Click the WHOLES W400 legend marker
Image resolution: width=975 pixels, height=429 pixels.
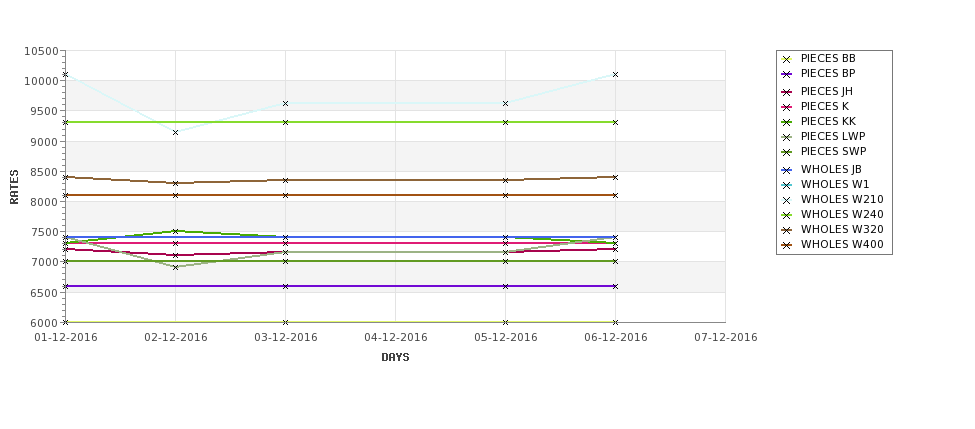click(x=787, y=246)
